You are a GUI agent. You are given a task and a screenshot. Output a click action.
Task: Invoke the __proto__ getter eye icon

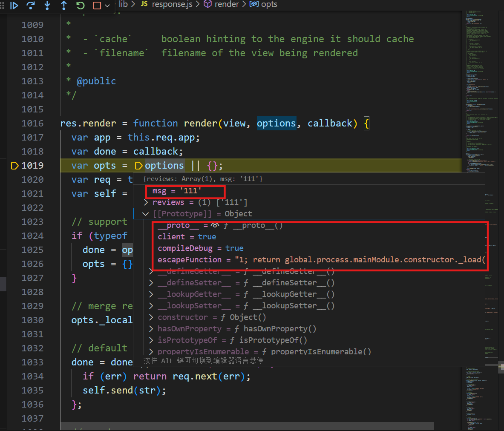215,225
